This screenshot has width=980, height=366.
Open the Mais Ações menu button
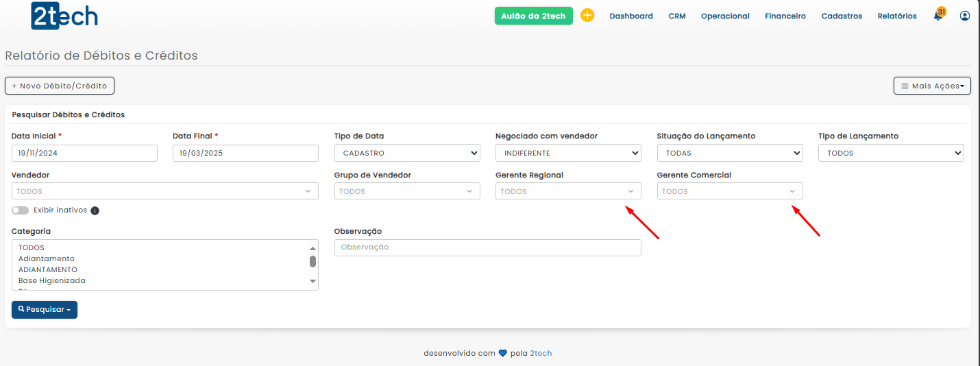coord(932,86)
